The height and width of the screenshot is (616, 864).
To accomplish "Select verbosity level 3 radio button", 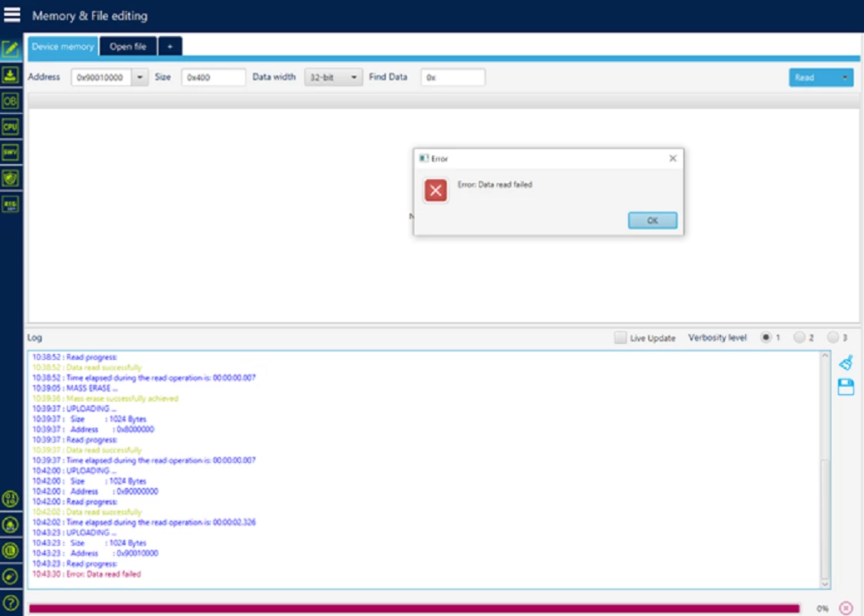I will [832, 337].
